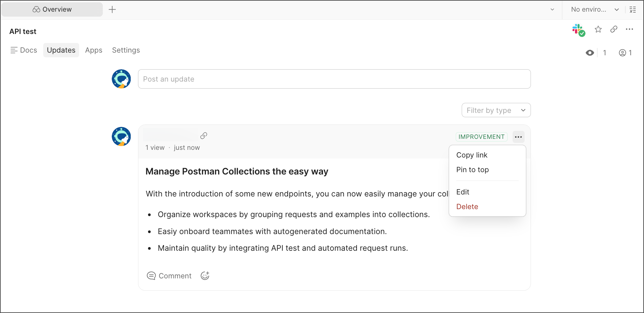644x313 pixels.
Task: Click the Slack integration icon
Action: (x=578, y=30)
